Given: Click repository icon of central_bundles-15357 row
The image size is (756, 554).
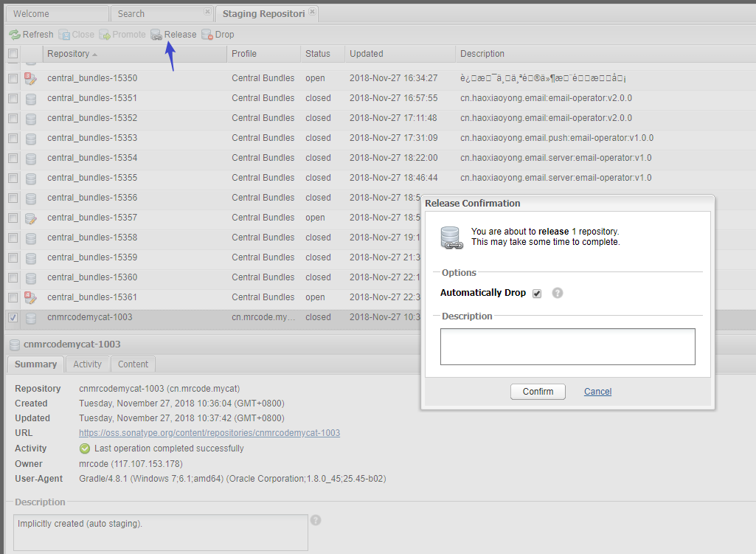Looking at the screenshot, I should click(x=31, y=218).
